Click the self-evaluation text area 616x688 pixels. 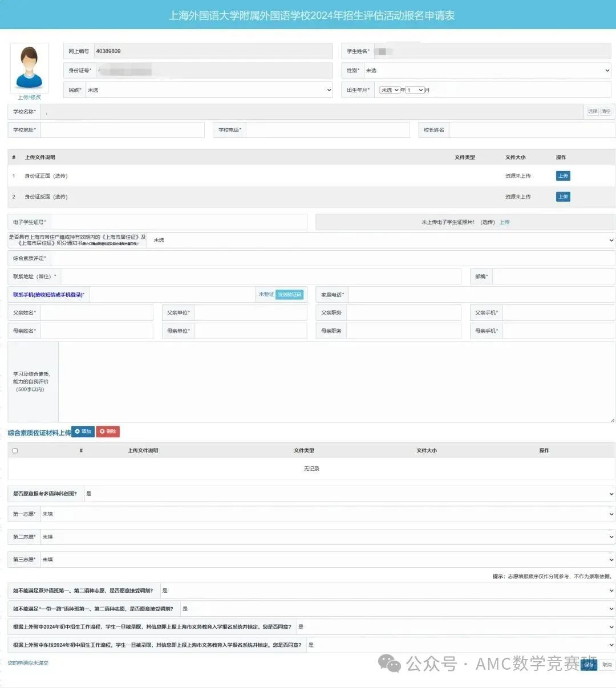(337, 382)
